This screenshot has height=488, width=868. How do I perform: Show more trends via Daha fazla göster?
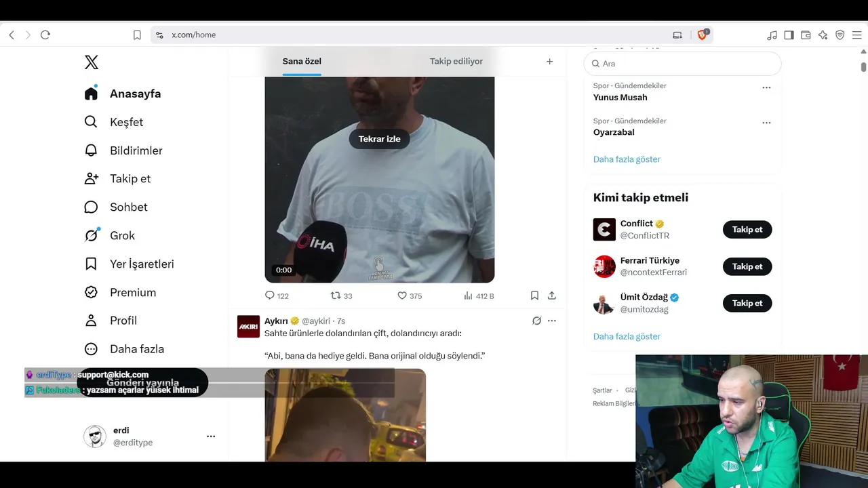click(x=627, y=159)
